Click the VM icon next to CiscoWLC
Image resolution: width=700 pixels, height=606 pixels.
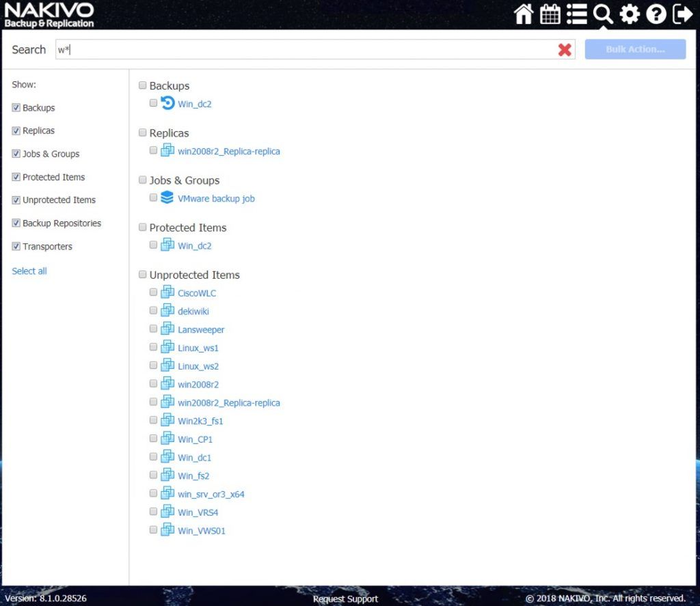tap(167, 292)
